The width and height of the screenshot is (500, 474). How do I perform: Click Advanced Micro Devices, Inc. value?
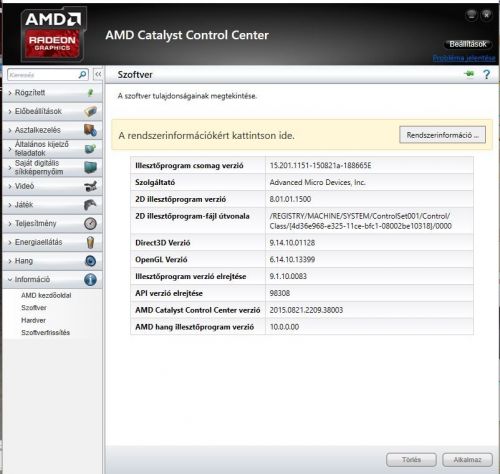click(318, 182)
